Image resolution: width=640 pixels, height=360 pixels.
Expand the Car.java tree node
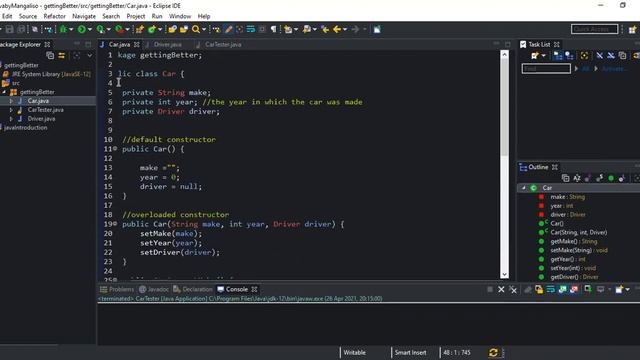tap(11, 101)
